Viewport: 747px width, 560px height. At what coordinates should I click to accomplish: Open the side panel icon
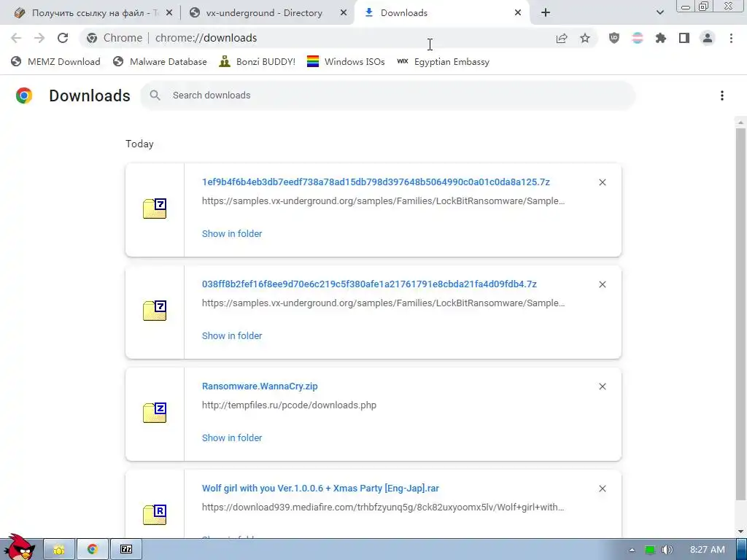684,38
